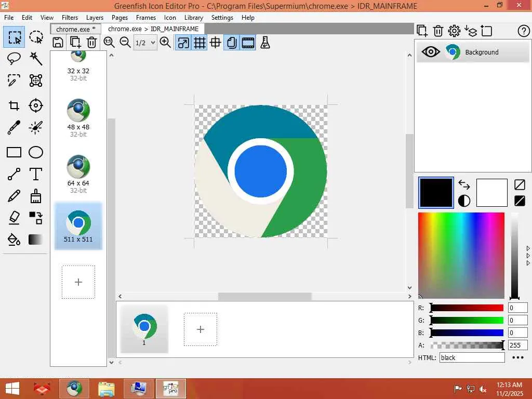Select the crop tool
This screenshot has width=532, height=399.
coord(14,105)
